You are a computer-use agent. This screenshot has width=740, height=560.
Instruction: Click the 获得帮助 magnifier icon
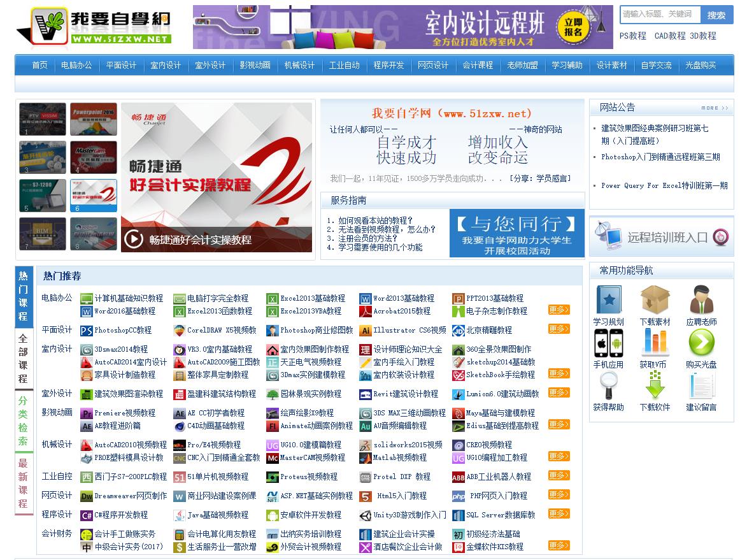click(x=609, y=386)
